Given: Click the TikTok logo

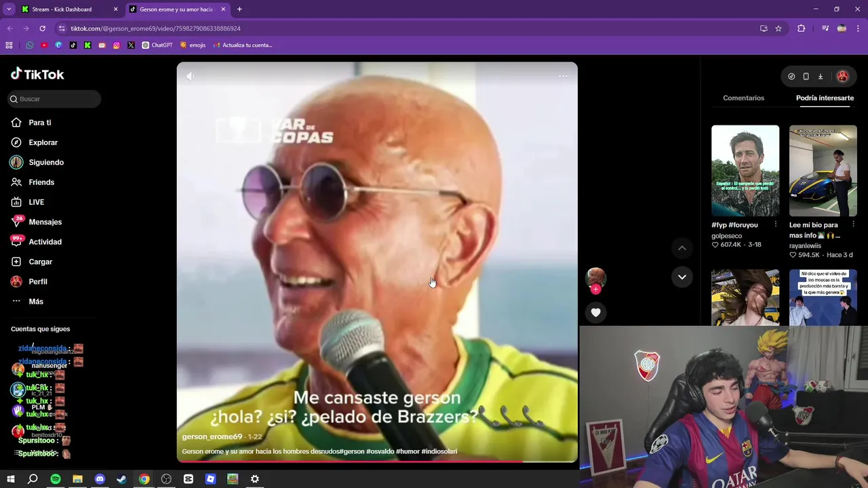Looking at the screenshot, I should click(37, 74).
